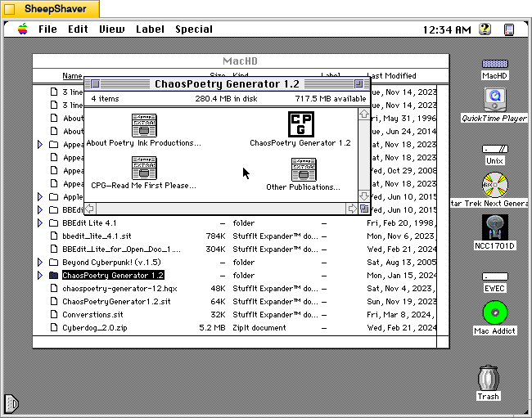Select the BBEdit_Lite_for_Open_Doc_1 file name
532x418 pixels.
[x=121, y=249]
